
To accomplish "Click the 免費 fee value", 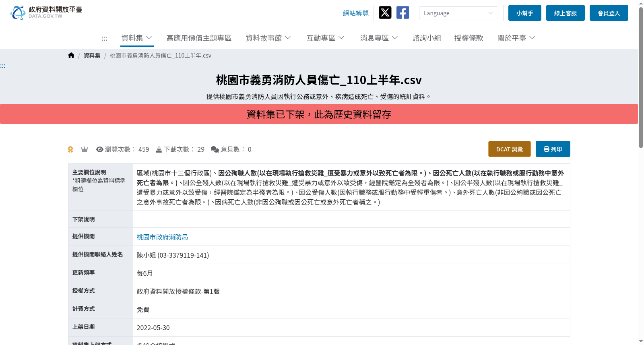I will click(x=143, y=310).
